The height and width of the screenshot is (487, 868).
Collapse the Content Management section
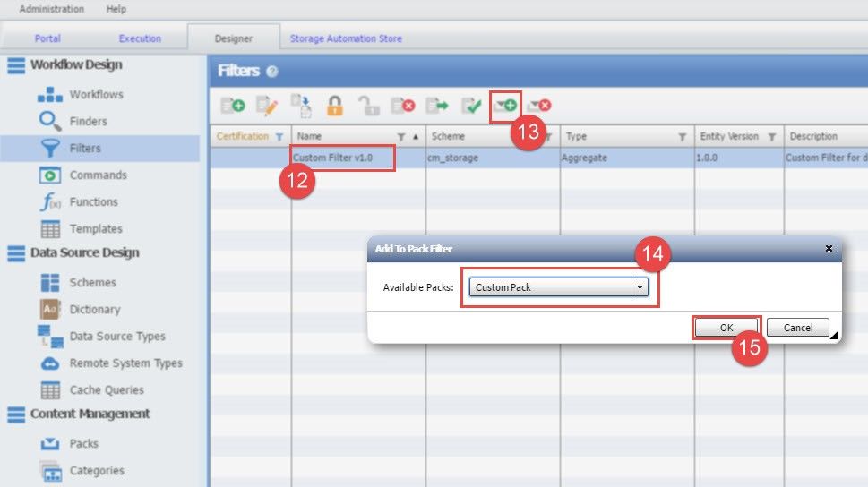[16, 414]
